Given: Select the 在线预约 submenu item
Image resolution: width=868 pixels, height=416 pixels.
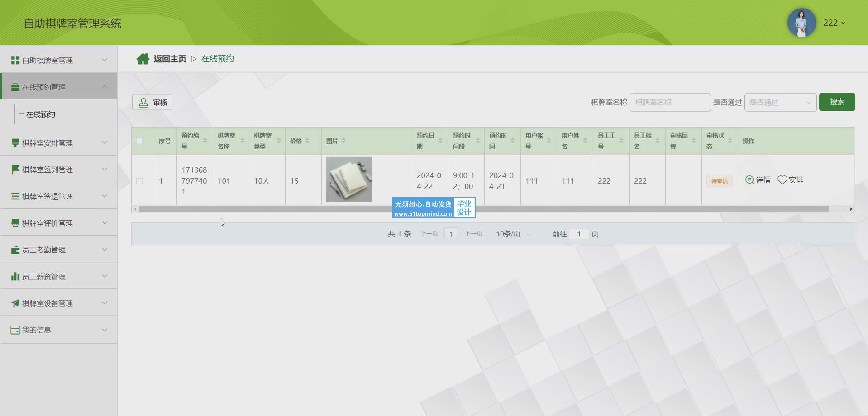Looking at the screenshot, I should (x=41, y=114).
